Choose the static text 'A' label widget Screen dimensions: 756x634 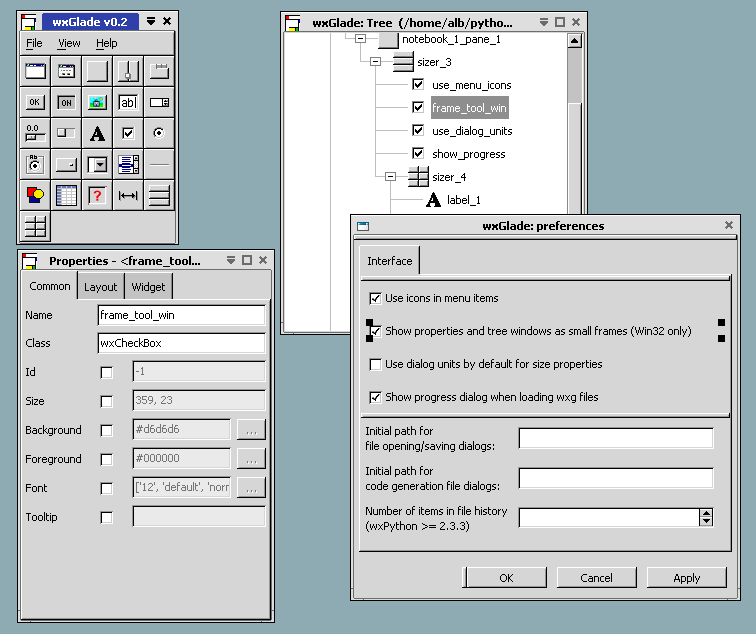(x=97, y=133)
